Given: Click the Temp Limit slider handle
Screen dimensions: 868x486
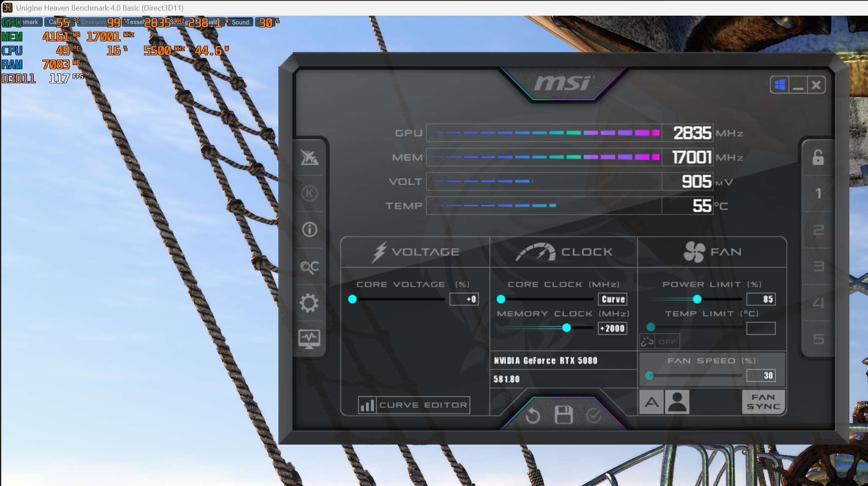Looking at the screenshot, I should click(x=650, y=327).
